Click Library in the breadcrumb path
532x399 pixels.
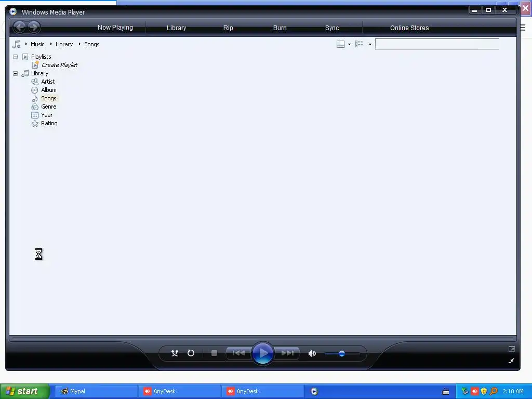click(x=64, y=44)
